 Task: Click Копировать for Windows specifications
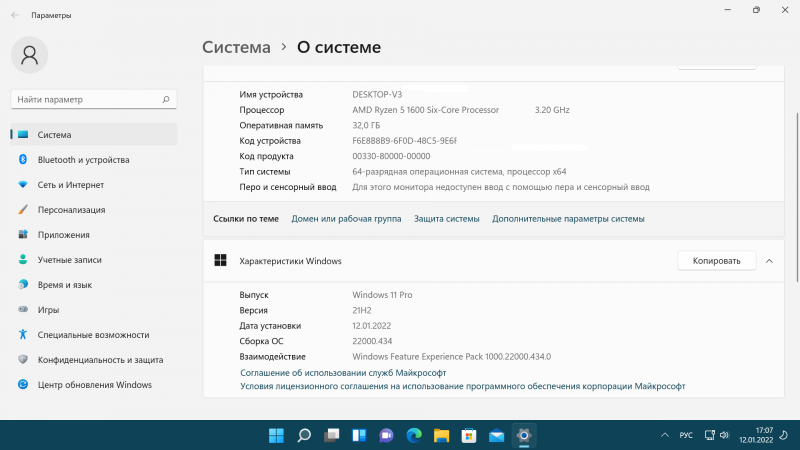(716, 261)
